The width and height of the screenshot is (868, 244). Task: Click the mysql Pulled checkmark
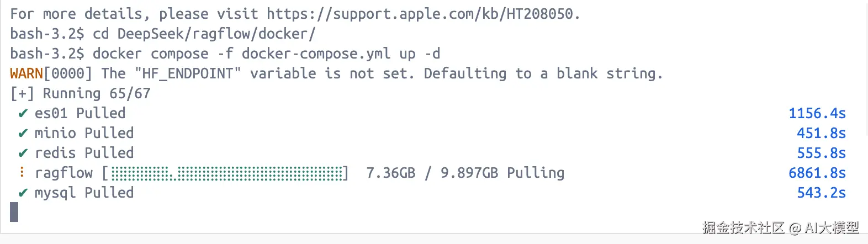[x=23, y=193]
